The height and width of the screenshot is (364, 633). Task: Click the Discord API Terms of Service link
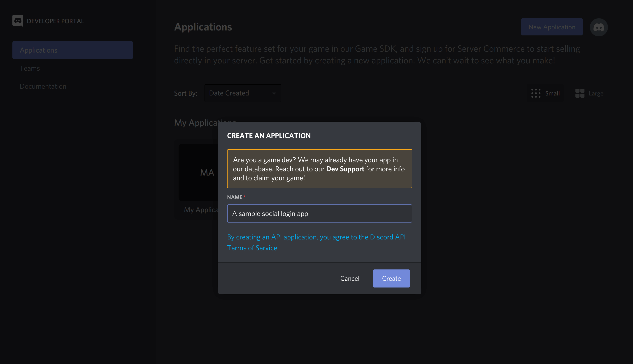[316, 242]
